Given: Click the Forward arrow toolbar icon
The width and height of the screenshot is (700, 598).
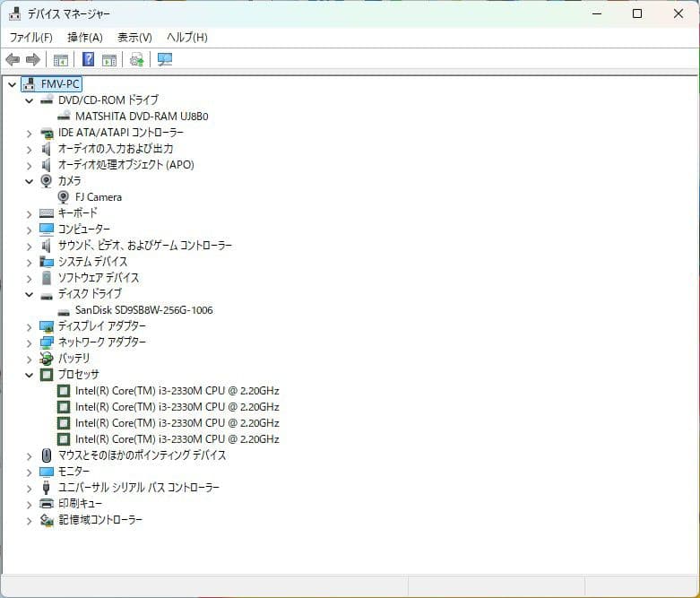Looking at the screenshot, I should [x=33, y=59].
